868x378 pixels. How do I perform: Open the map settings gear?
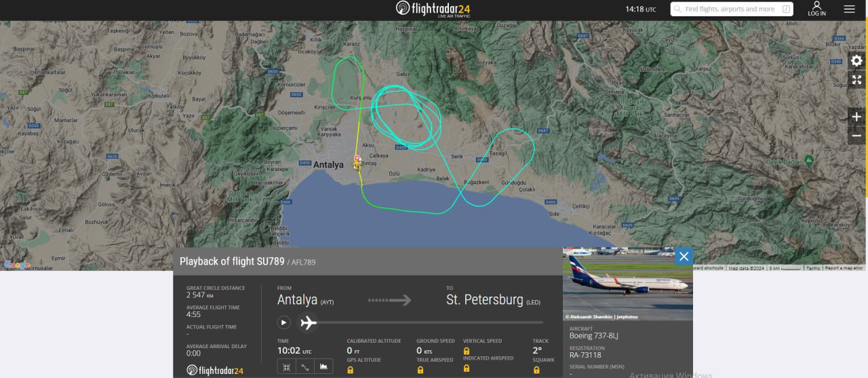point(856,60)
